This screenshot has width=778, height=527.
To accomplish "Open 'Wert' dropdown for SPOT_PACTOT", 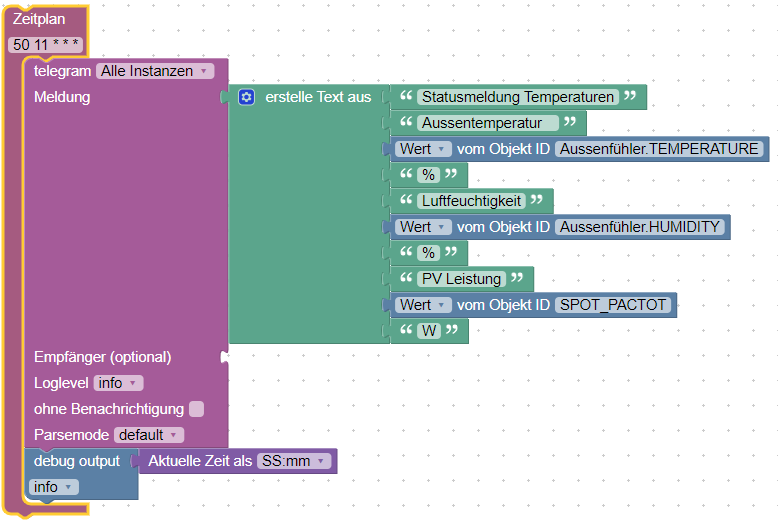I will point(423,305).
